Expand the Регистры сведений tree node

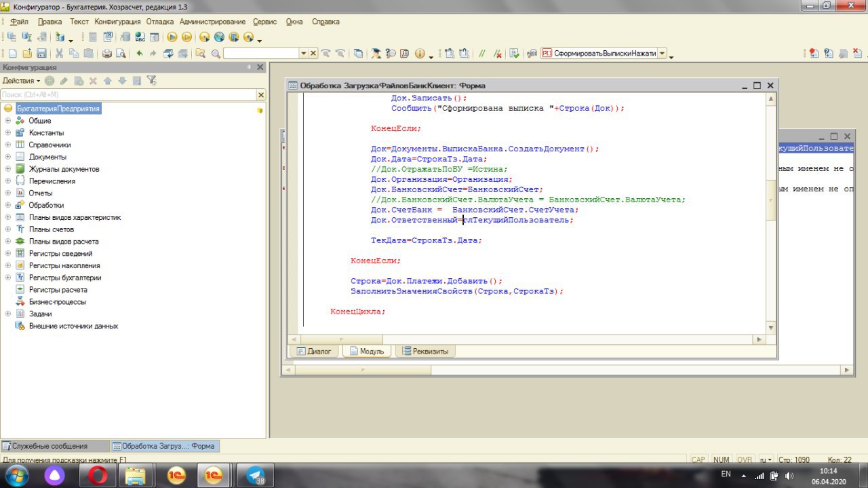coord(8,253)
